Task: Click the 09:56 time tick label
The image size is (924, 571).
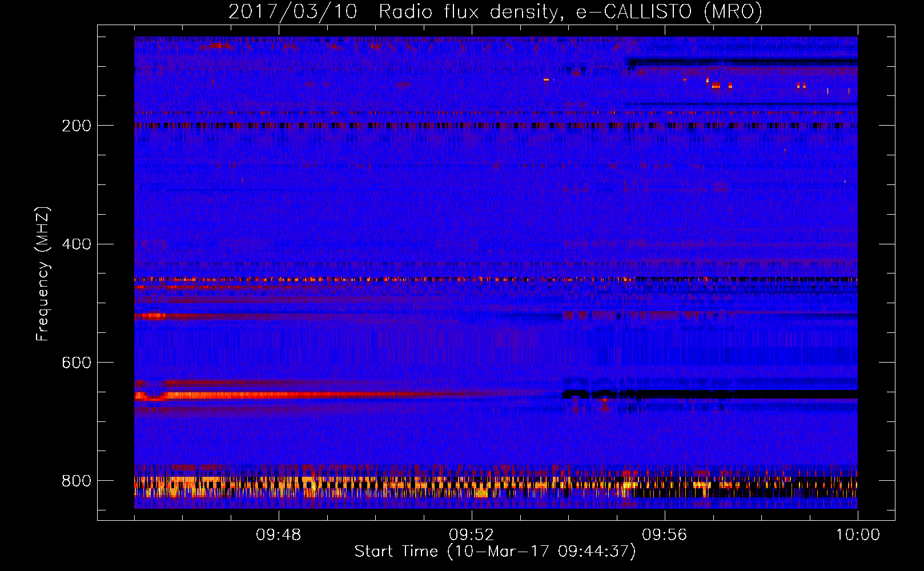Action: click(665, 535)
